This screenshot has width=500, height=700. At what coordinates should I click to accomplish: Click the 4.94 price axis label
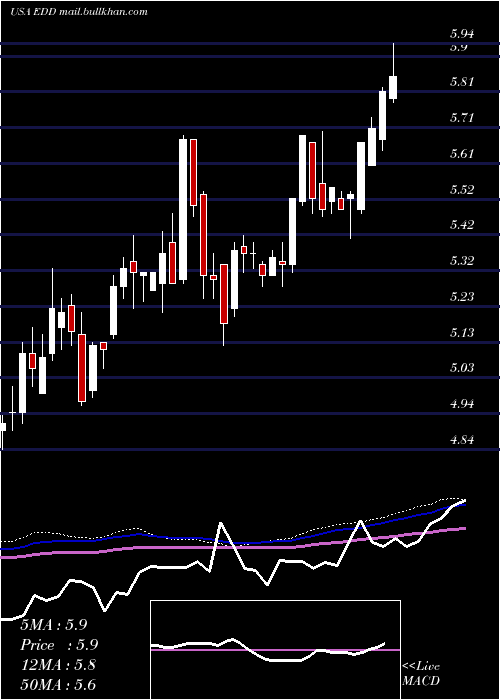tap(462, 404)
